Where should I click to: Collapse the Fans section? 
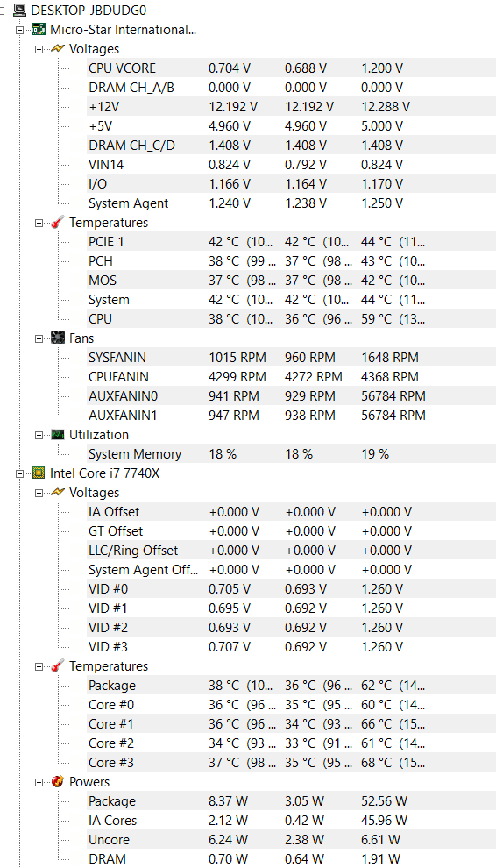click(39, 338)
